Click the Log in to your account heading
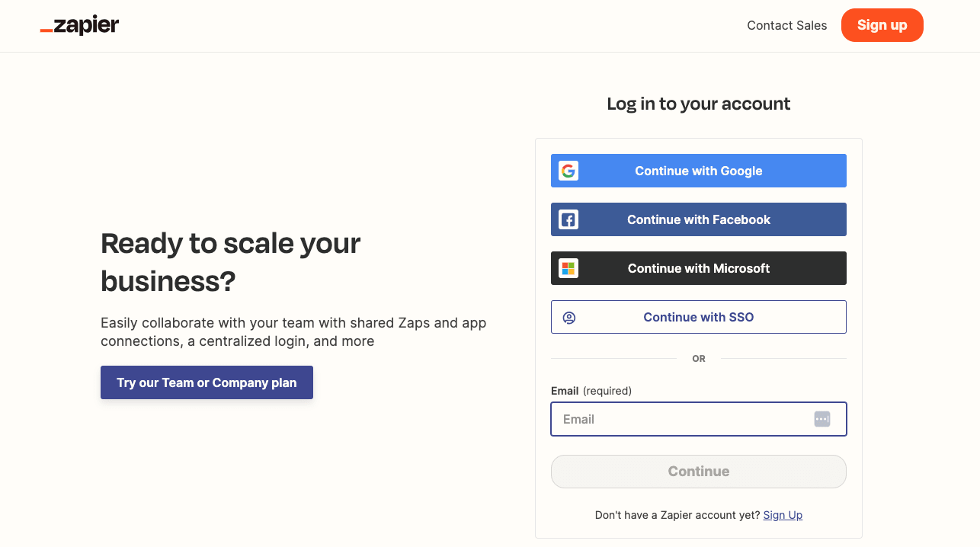 pos(698,104)
